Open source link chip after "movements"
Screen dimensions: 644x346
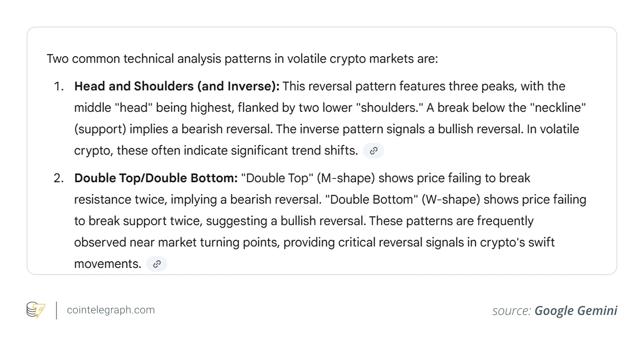[157, 264]
